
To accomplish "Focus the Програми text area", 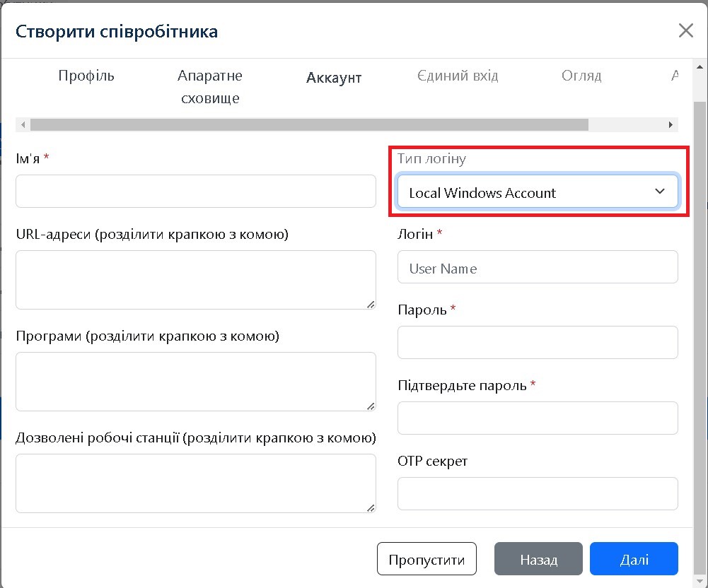I will (x=195, y=381).
